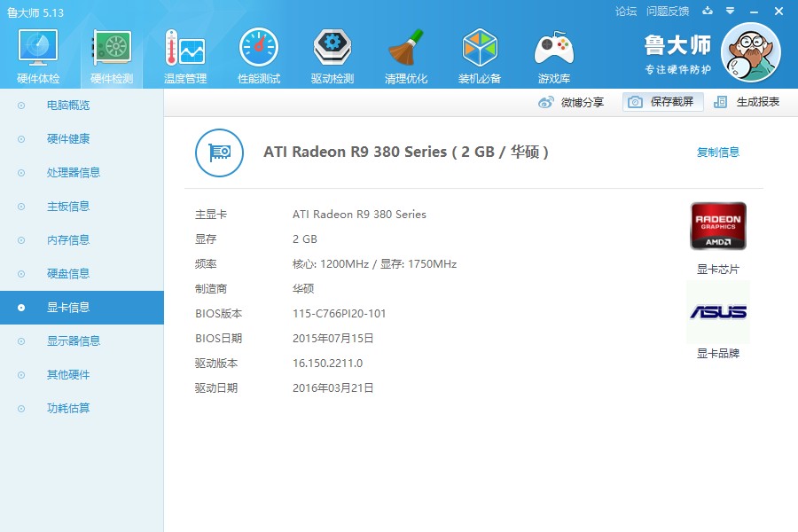The width and height of the screenshot is (798, 532).
Task: Select 硬件检测 hardware detection icon
Action: point(112,48)
